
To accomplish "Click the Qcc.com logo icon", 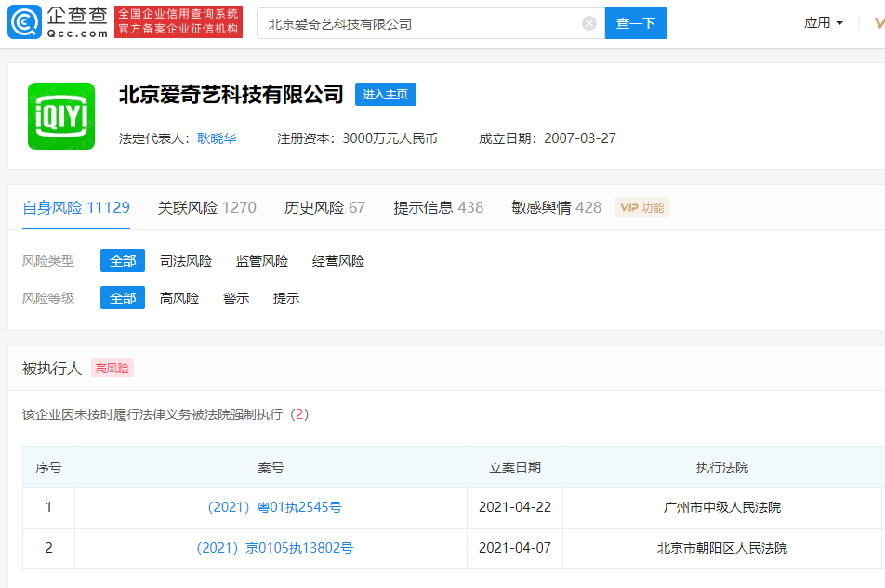I will (24, 22).
